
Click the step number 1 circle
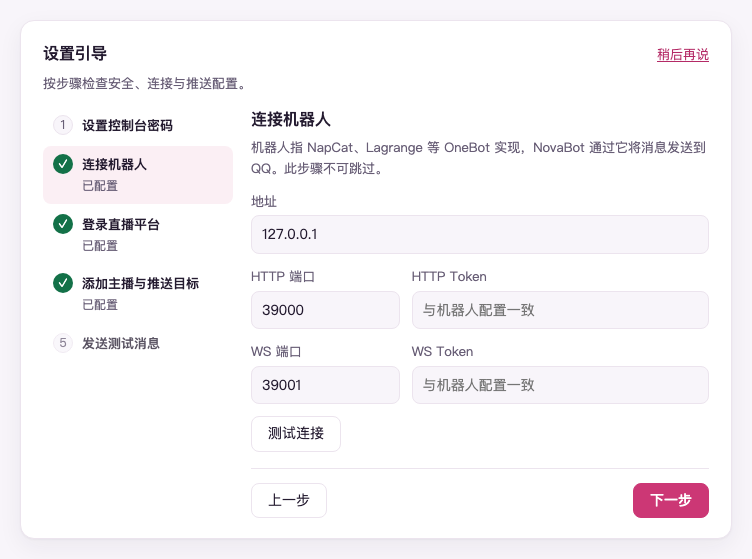(x=63, y=125)
